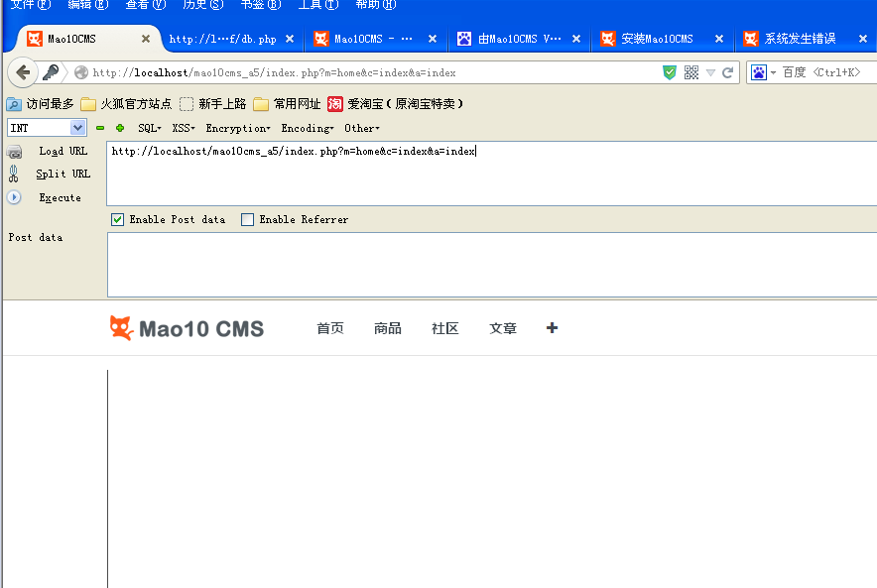The image size is (877, 588).
Task: Click the Mao10 CMS fox logo
Action: [x=121, y=328]
